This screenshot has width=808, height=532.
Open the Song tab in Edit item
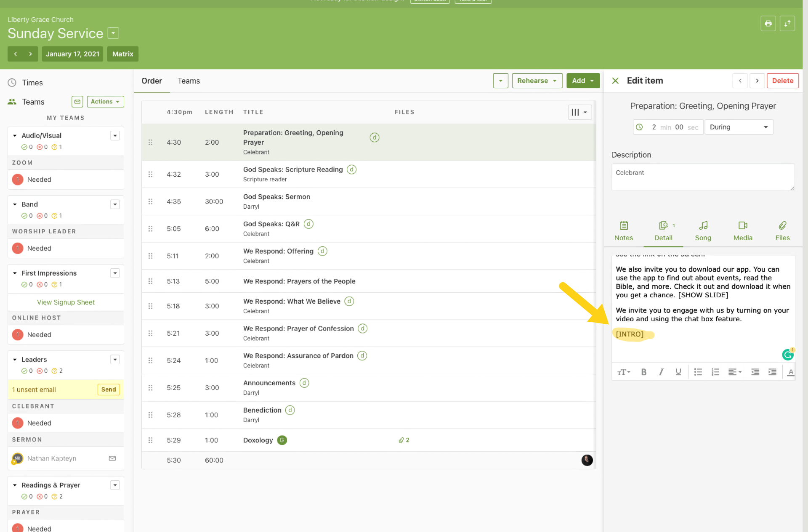tap(703, 231)
